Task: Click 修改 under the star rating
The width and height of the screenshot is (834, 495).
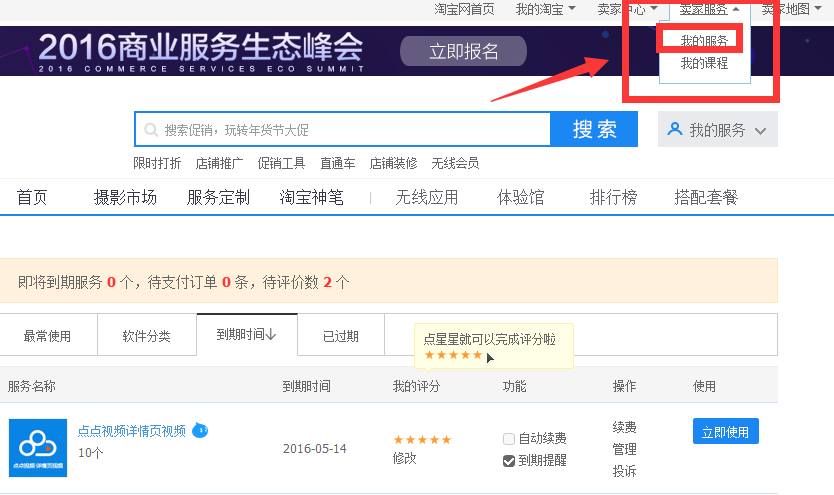Action: tap(404, 458)
